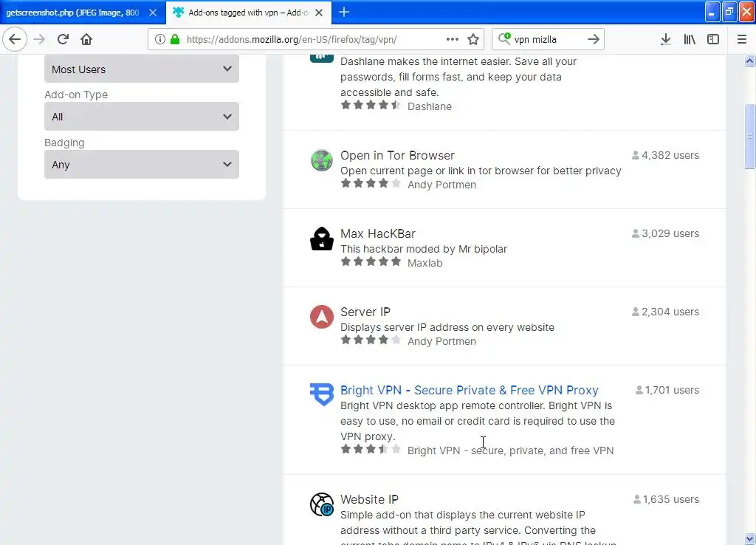Click the 2,304 users count
This screenshot has width=756, height=545.
tap(665, 312)
